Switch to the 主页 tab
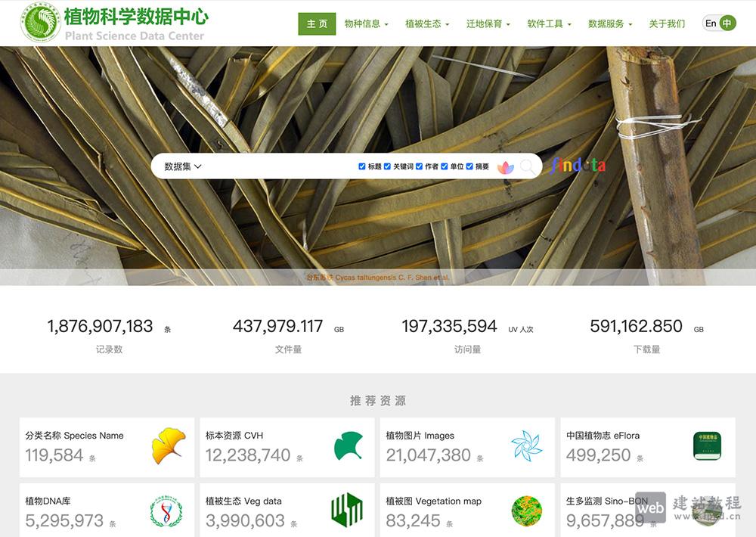This screenshot has height=537, width=756. pos(316,23)
